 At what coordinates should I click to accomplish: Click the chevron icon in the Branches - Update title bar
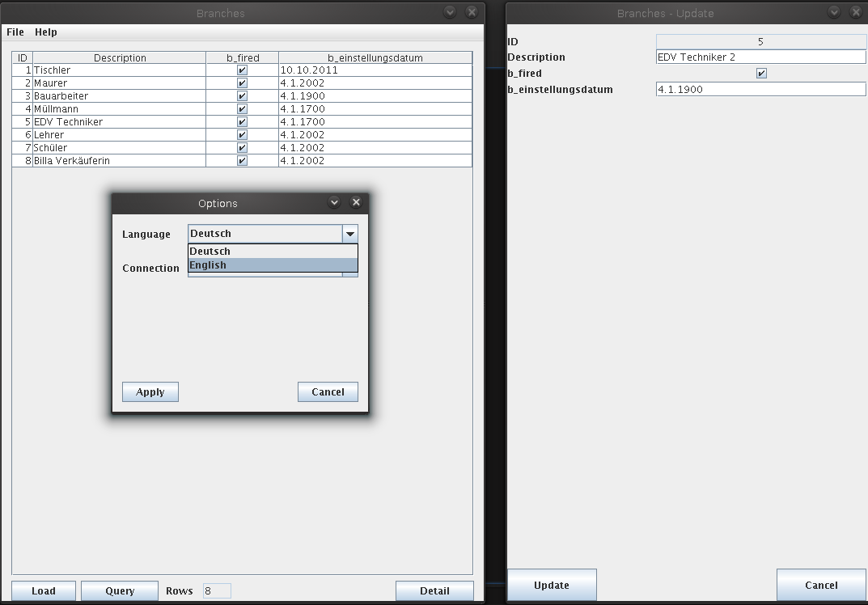tap(834, 12)
